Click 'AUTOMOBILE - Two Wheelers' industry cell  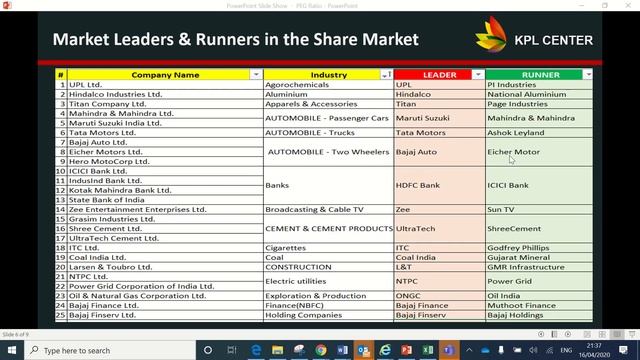[329, 152]
